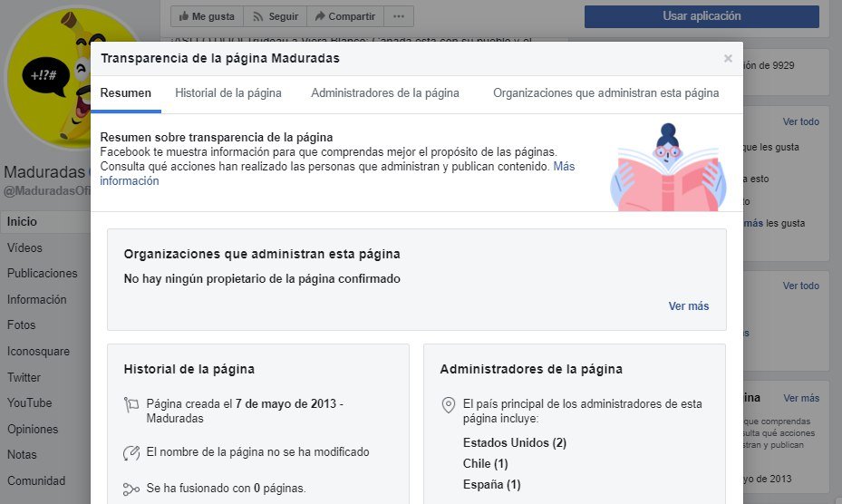Click 'Se ha fusionado con 0 páginas' text

pyautogui.click(x=226, y=489)
